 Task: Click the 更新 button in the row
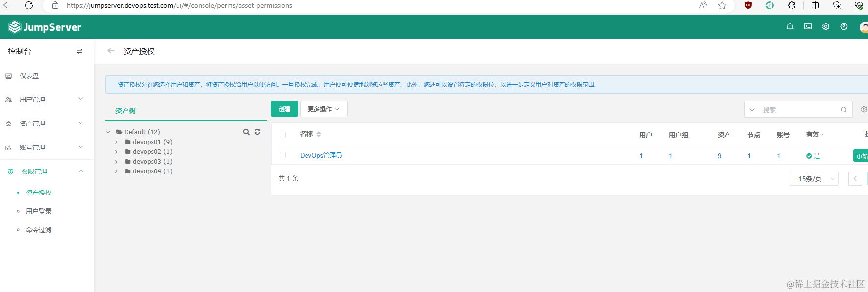click(861, 156)
